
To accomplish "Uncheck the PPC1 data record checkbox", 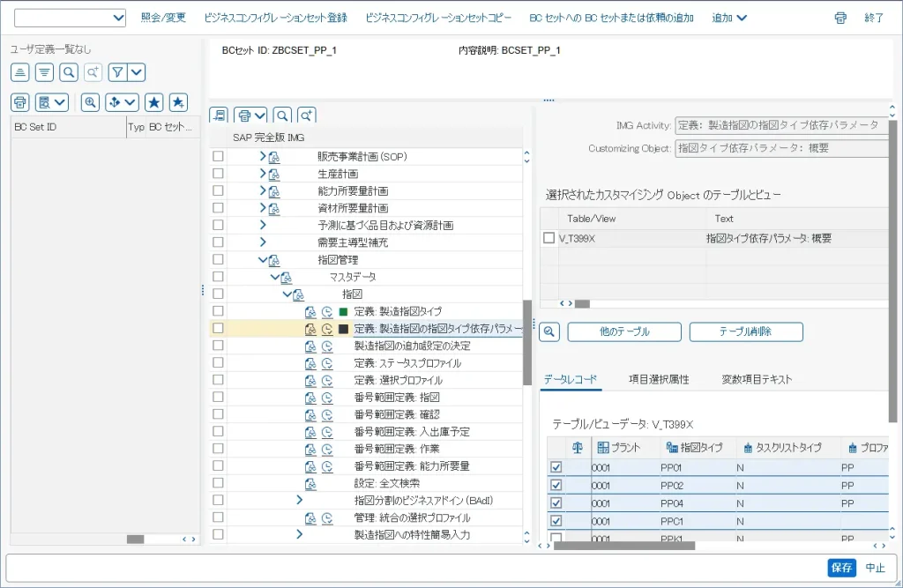I will [556, 521].
